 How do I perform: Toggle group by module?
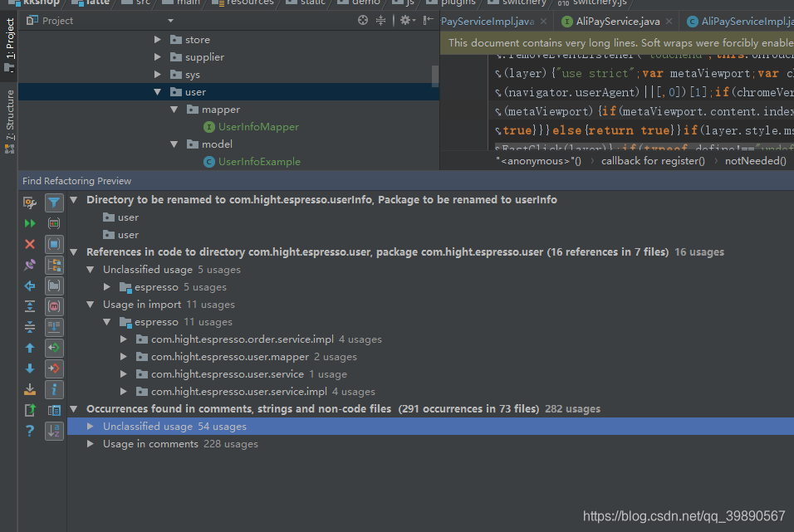point(54,245)
